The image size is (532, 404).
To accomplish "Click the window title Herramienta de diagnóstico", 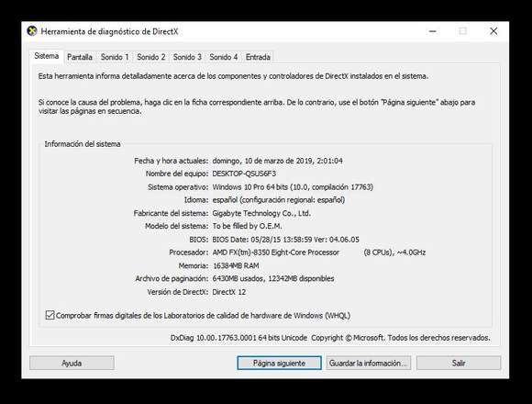I will pos(109,31).
